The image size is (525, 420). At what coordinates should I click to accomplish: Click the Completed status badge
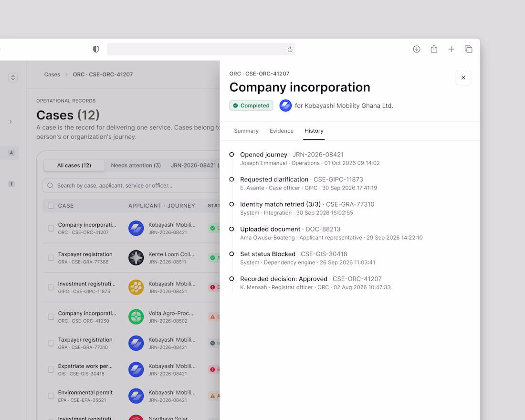click(251, 105)
